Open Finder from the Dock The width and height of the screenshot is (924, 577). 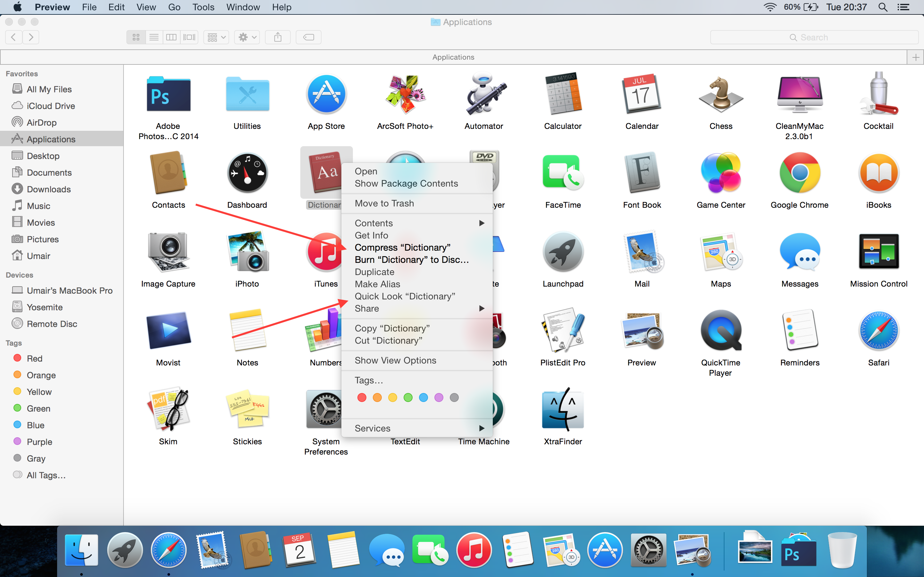(x=81, y=550)
